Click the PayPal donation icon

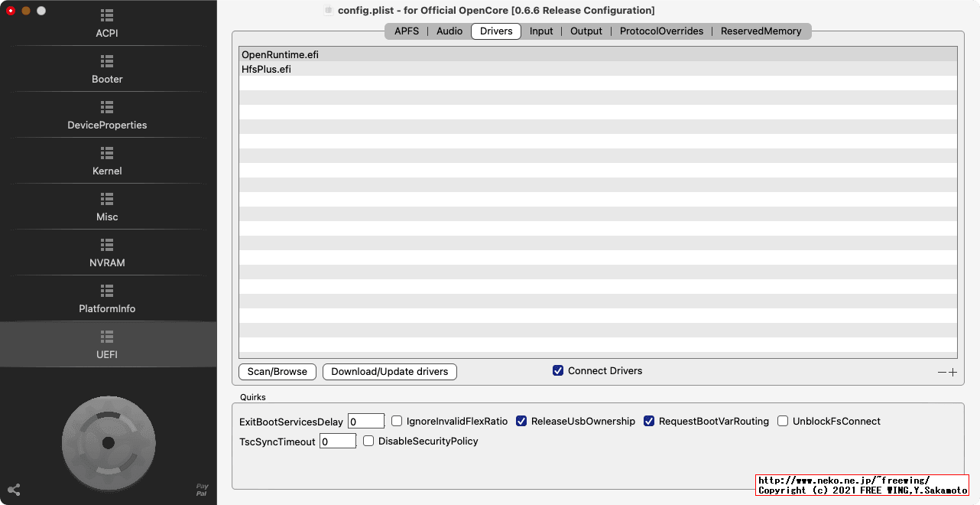coord(202,490)
